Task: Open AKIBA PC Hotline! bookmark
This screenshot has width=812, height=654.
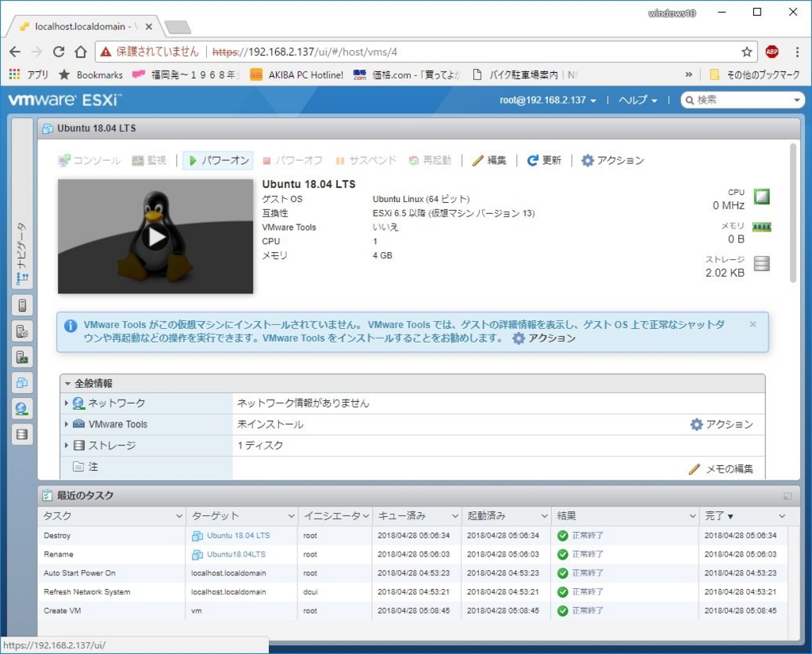Action: tap(297, 75)
